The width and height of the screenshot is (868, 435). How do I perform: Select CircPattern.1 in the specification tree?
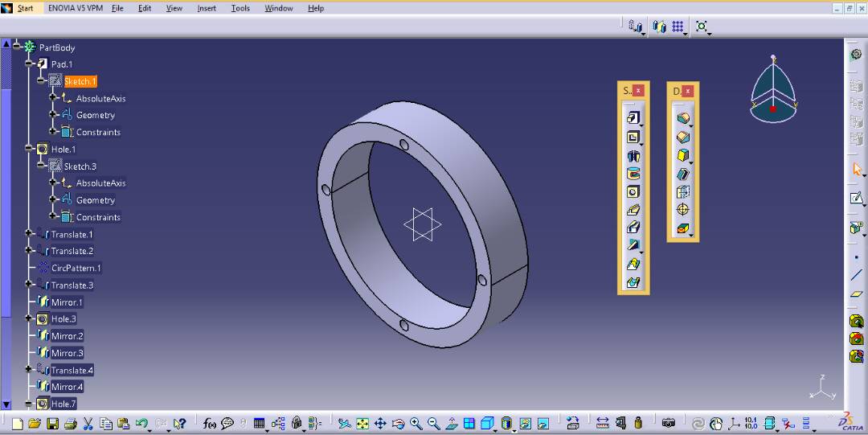(76, 268)
